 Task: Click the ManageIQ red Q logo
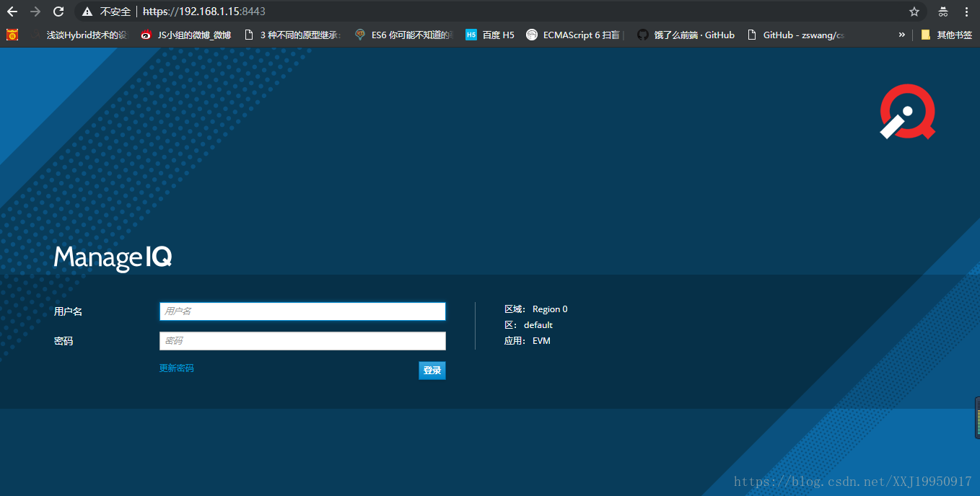(908, 112)
